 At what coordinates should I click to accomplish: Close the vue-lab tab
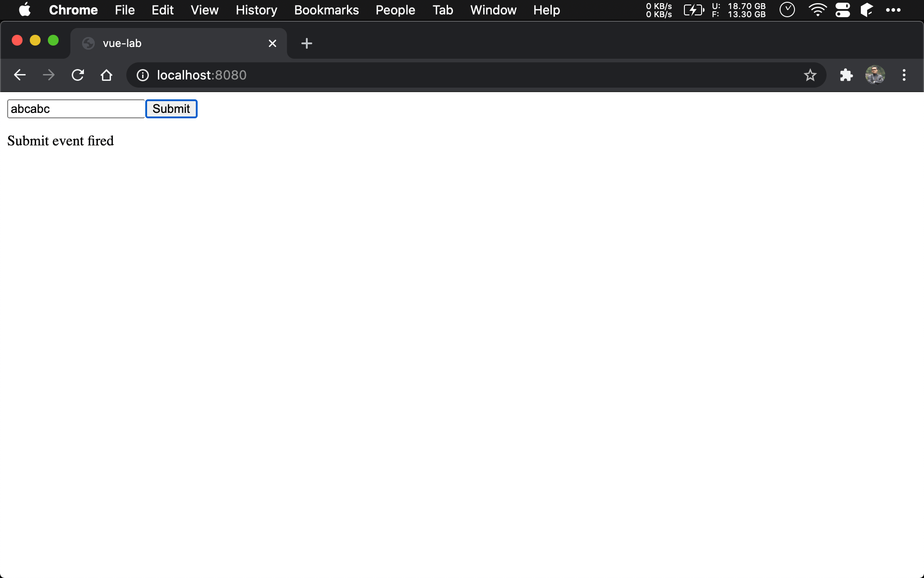click(272, 43)
